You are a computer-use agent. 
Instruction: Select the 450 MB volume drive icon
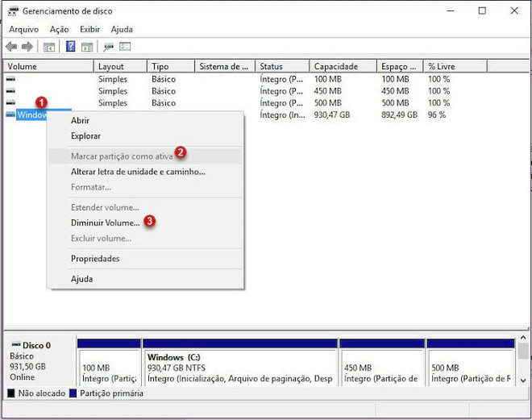10,91
